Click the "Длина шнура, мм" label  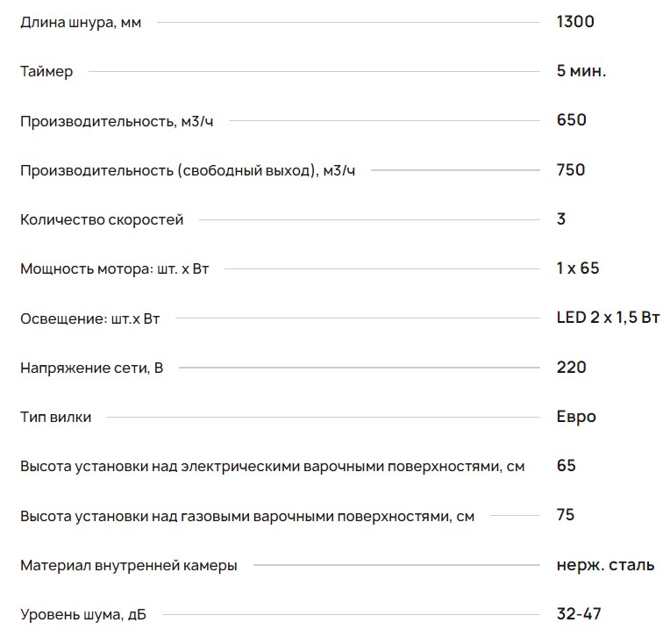coord(81,22)
